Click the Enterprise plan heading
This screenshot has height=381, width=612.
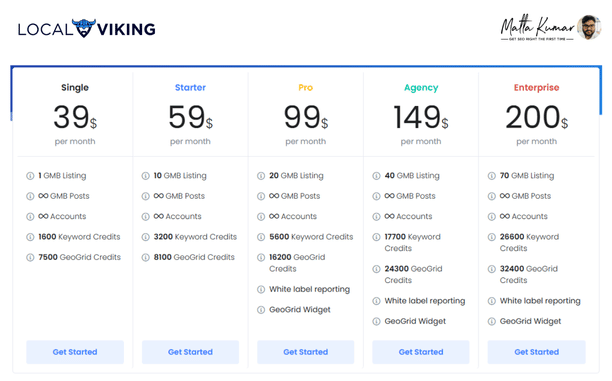(537, 87)
